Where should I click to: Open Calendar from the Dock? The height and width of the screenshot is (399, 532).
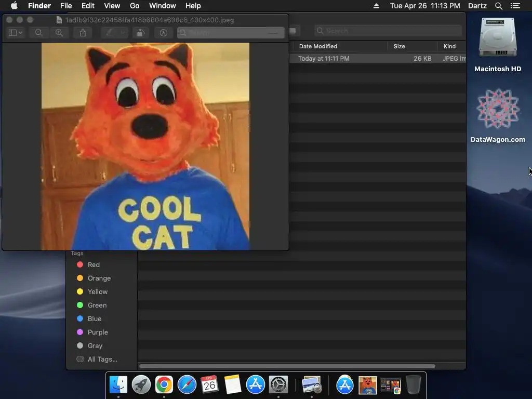210,384
